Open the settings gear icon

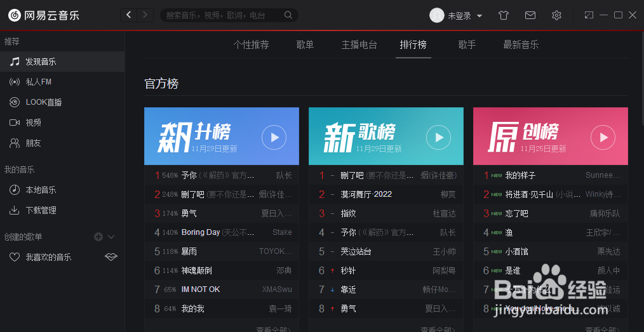[x=556, y=16]
